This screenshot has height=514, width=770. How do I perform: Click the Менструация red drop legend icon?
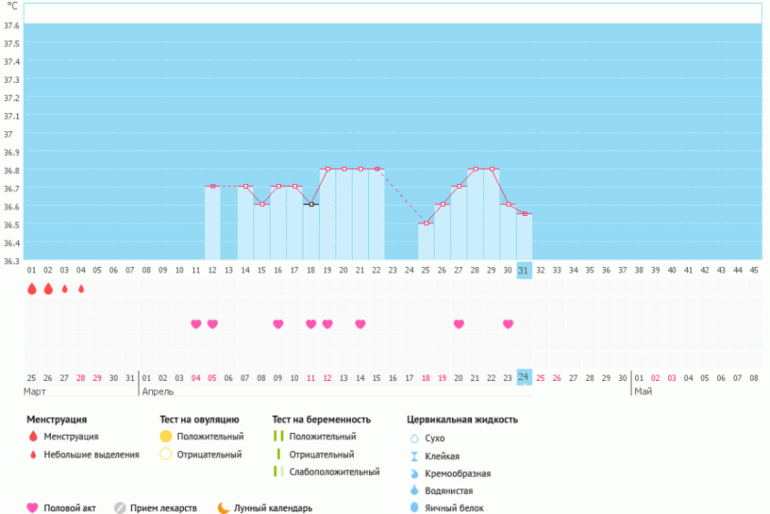(x=32, y=437)
